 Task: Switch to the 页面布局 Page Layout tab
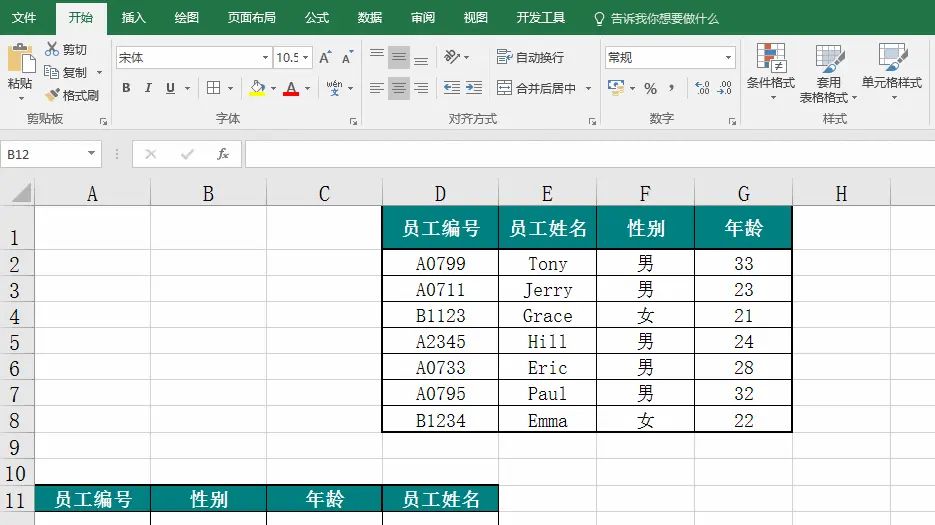pos(252,18)
